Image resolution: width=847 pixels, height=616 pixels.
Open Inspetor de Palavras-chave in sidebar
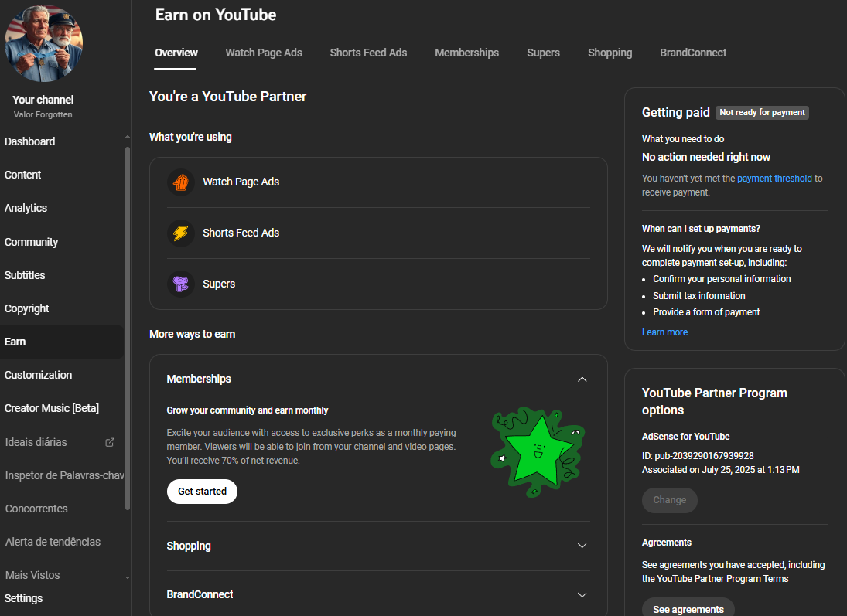pyautogui.click(x=64, y=475)
